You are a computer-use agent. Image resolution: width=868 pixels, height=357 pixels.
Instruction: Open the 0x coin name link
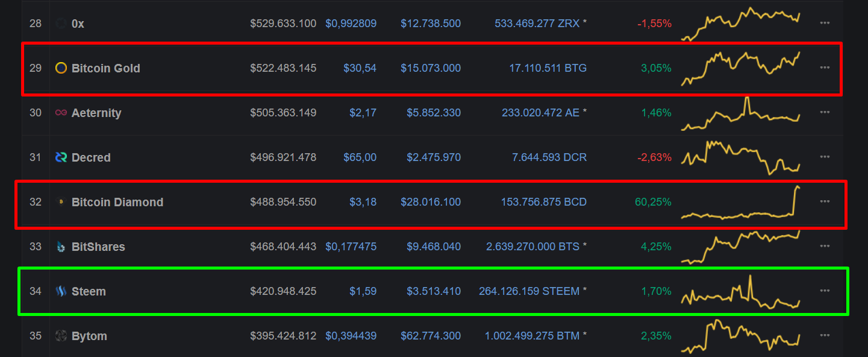78,24
